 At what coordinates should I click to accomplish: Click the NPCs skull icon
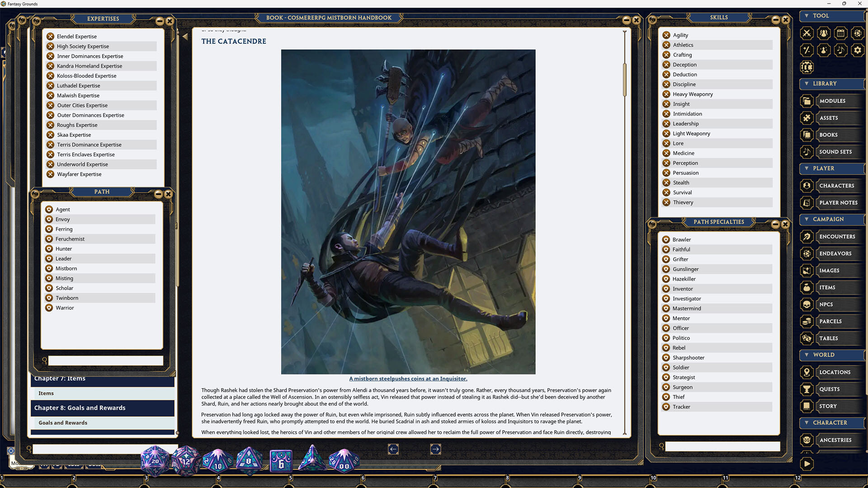click(807, 305)
